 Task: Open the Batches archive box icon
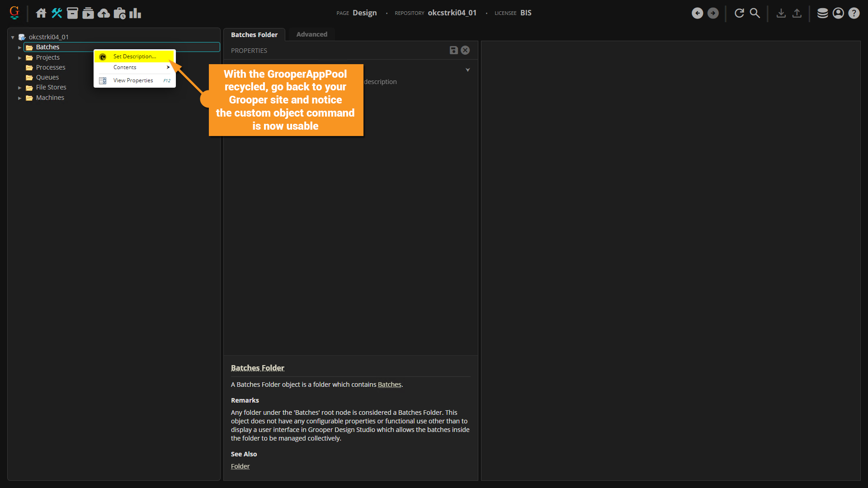[x=72, y=13]
